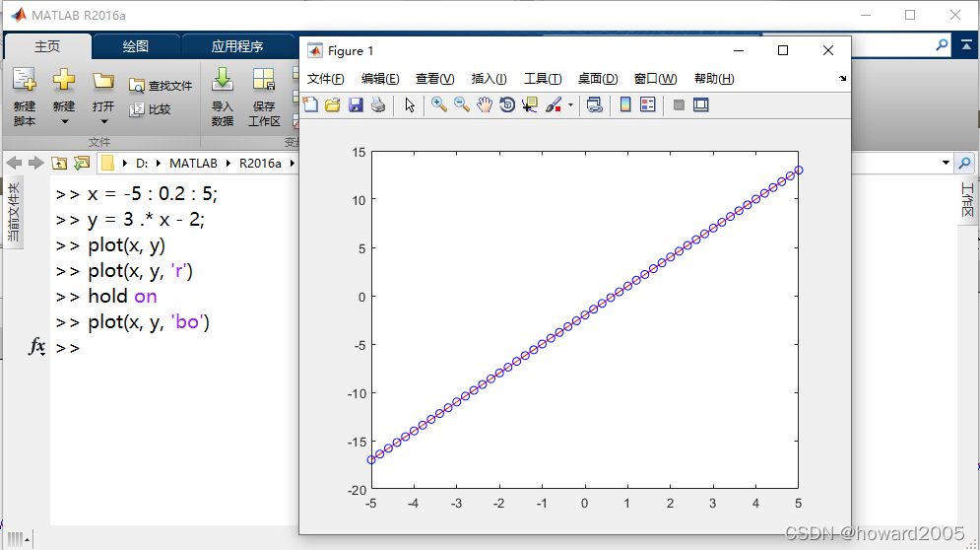Screen dimensions: 980x550
Task: Click D: segment in address path
Action: click(142, 164)
